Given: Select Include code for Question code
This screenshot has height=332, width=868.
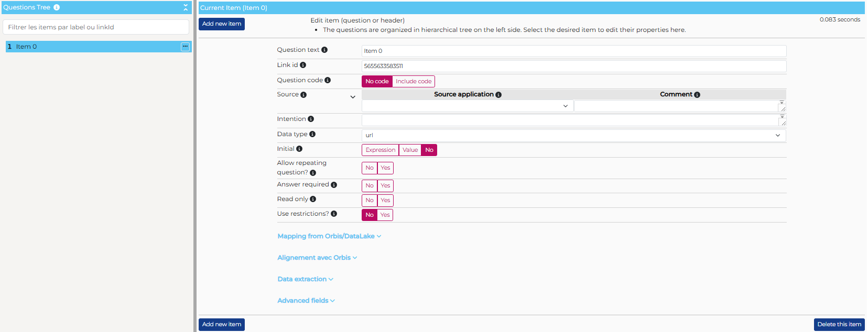Looking at the screenshot, I should pyautogui.click(x=414, y=82).
